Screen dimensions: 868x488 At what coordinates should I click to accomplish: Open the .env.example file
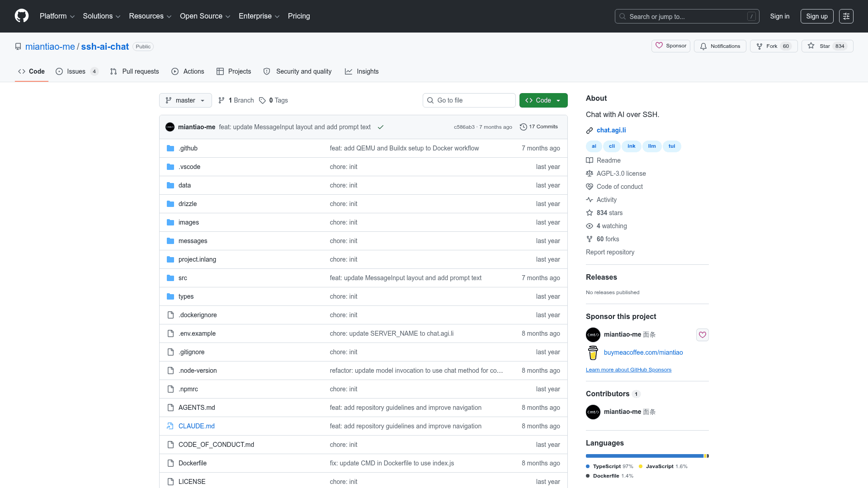(x=197, y=333)
